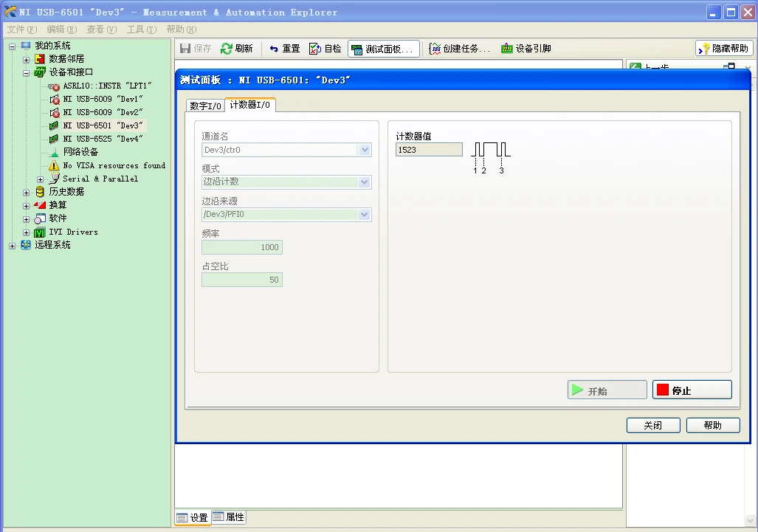The height and width of the screenshot is (532, 758).
Task: Select the NI USB-6501 "Dev3" device icon
Action: tap(54, 125)
